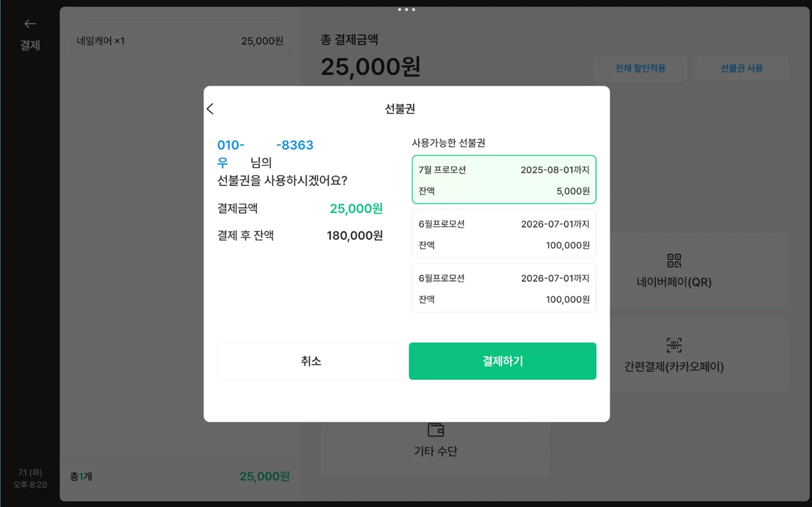This screenshot has height=507, width=812.
Task: Select the 7월 프로모션 prepaid voucher
Action: point(503,180)
